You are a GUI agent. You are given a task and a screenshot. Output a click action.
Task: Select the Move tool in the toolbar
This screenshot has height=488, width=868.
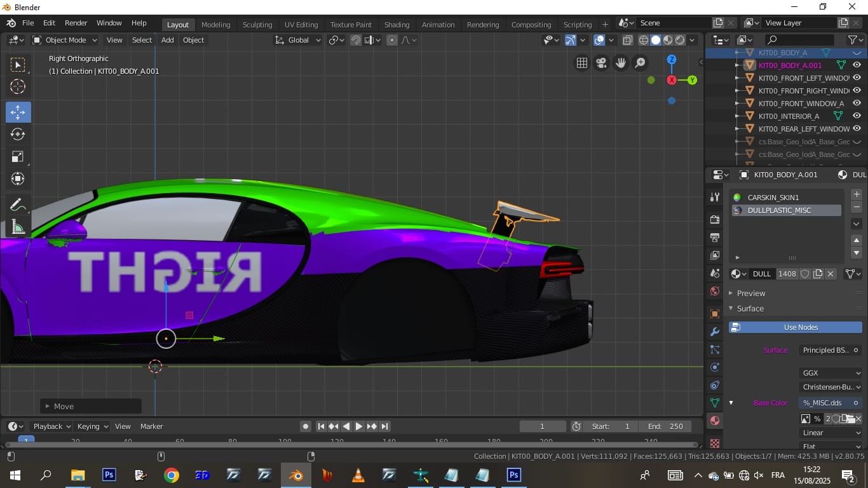pyautogui.click(x=18, y=112)
